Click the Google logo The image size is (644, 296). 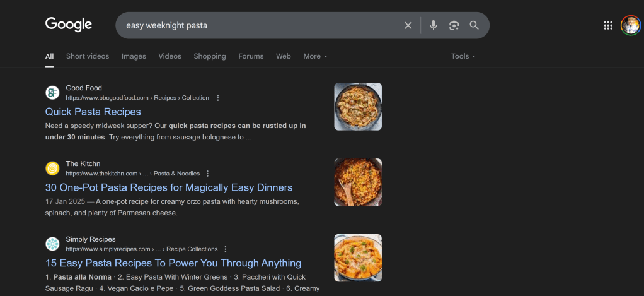69,25
